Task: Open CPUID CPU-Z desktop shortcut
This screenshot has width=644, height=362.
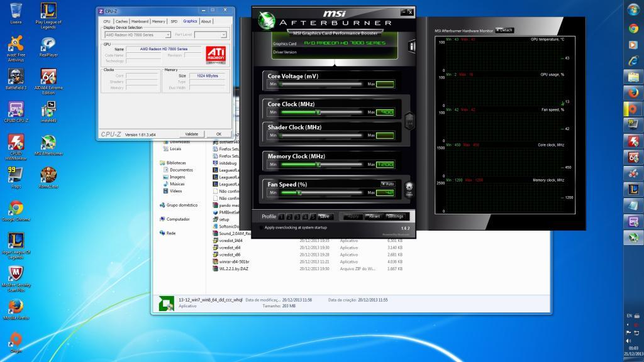Action: pos(16,112)
